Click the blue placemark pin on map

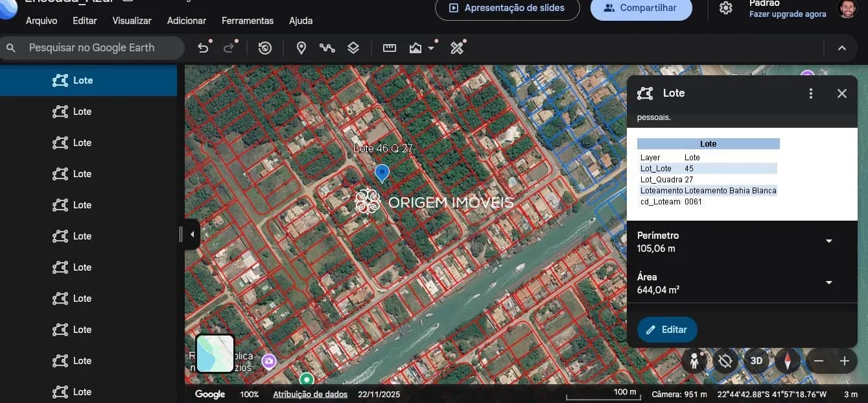tap(382, 173)
